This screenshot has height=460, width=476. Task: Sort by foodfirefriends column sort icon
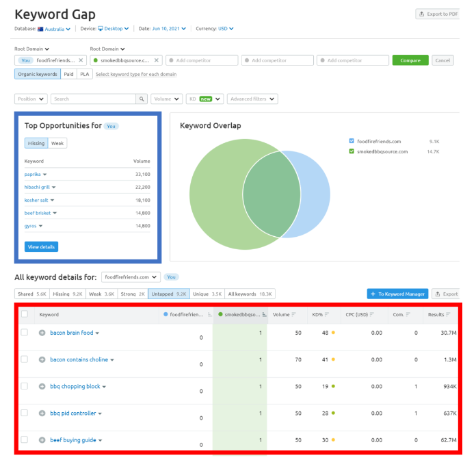click(210, 314)
